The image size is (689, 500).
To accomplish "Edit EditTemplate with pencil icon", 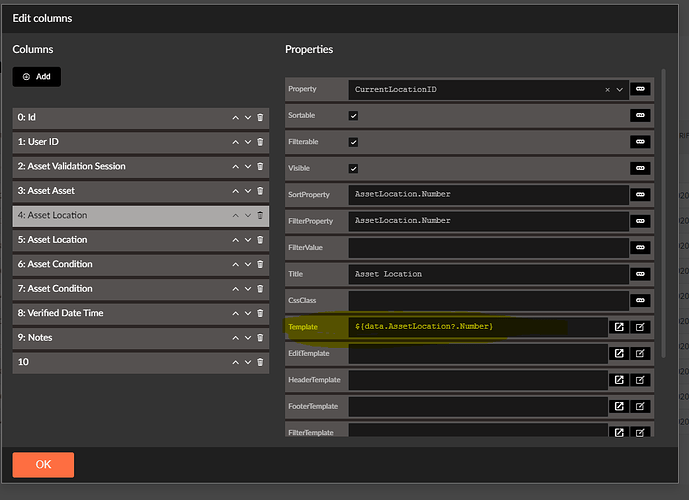I will pyautogui.click(x=640, y=353).
